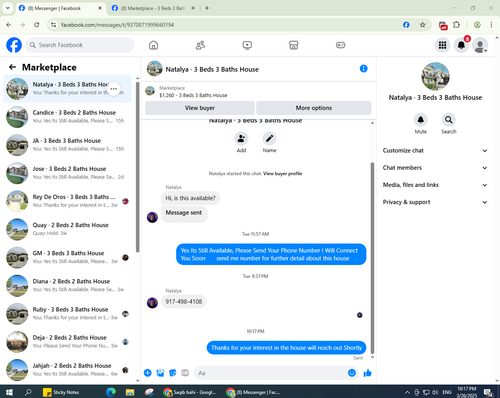Open Deja - 2 Beds 2 Baths House chat
This screenshot has width=500, height=398.
pyautogui.click(x=67, y=342)
